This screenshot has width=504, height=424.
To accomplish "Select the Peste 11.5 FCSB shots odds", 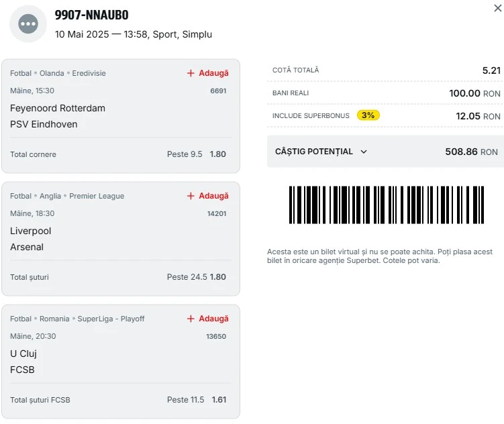I will coord(197,400).
